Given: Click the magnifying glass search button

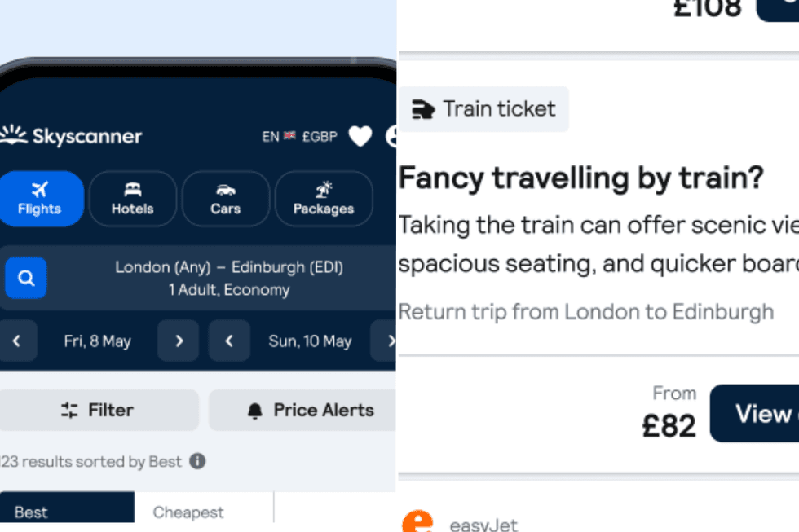Looking at the screenshot, I should click(x=26, y=279).
